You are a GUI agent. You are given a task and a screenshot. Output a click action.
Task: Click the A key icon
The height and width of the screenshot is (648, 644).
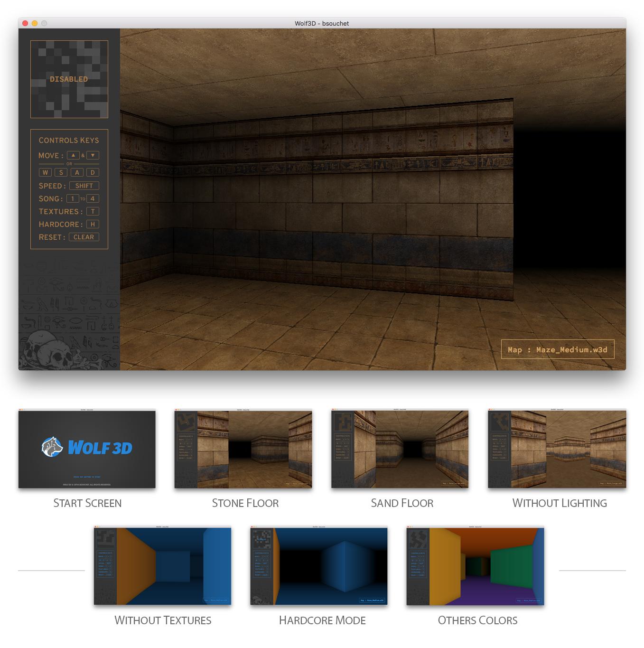pyautogui.click(x=77, y=172)
